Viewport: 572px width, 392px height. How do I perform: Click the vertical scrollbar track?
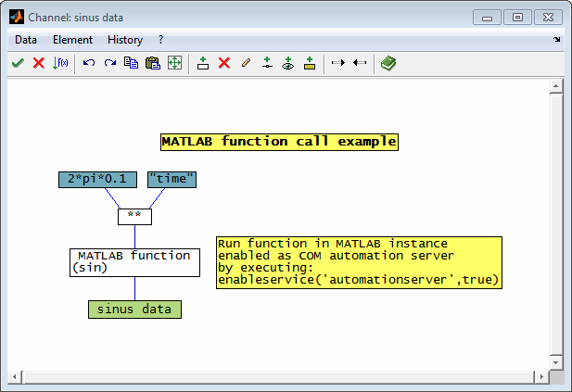[x=556, y=224]
